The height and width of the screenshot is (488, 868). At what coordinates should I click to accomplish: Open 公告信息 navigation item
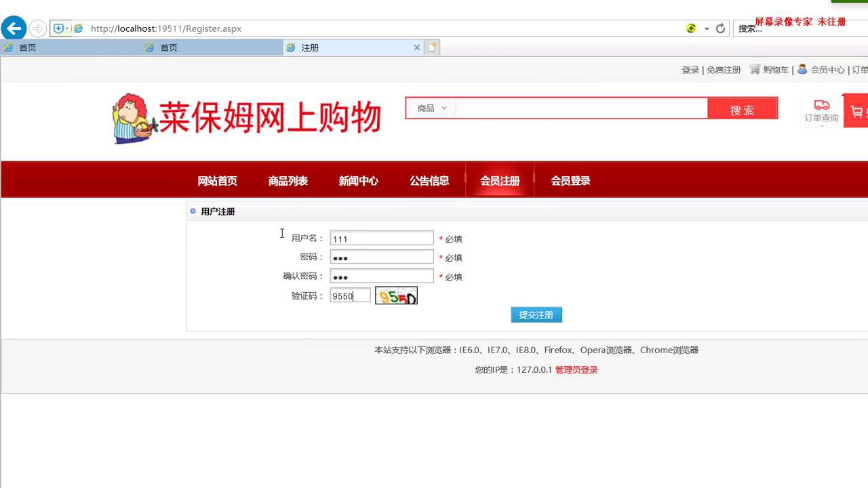click(x=429, y=181)
